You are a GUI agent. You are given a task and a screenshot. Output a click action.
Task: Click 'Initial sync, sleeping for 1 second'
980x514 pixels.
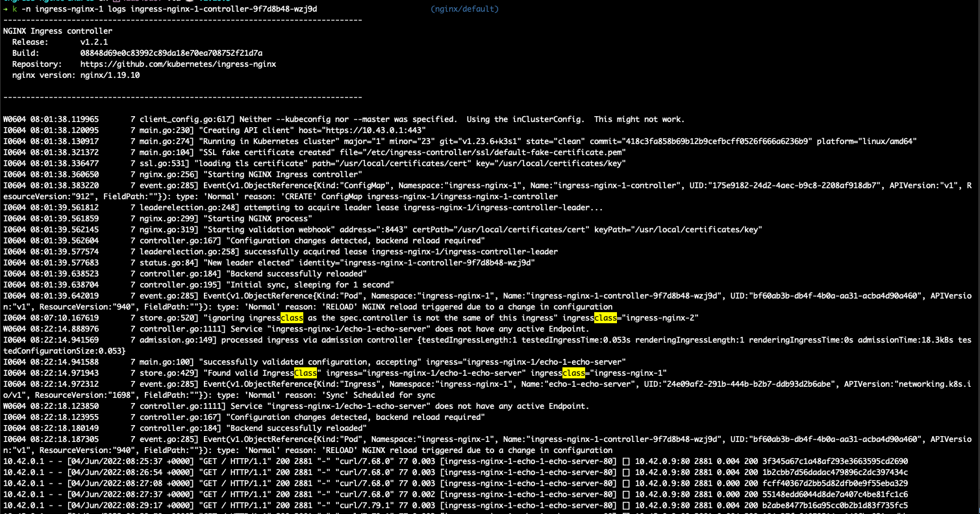point(310,285)
